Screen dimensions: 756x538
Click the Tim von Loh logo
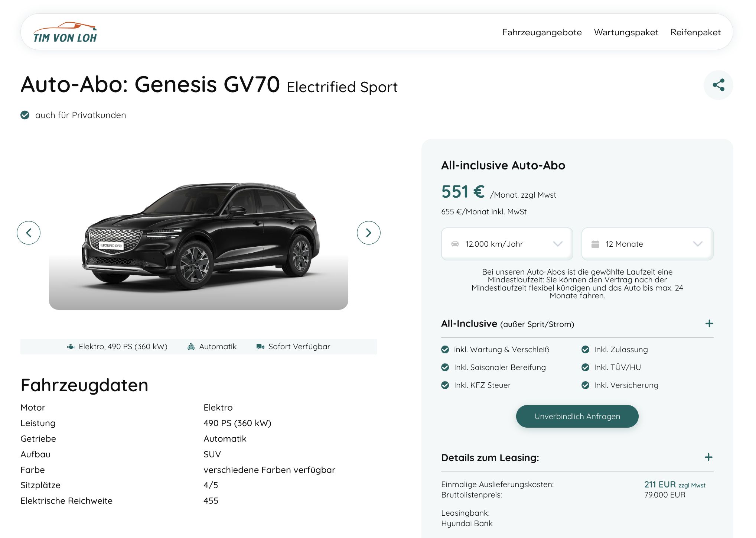(65, 32)
